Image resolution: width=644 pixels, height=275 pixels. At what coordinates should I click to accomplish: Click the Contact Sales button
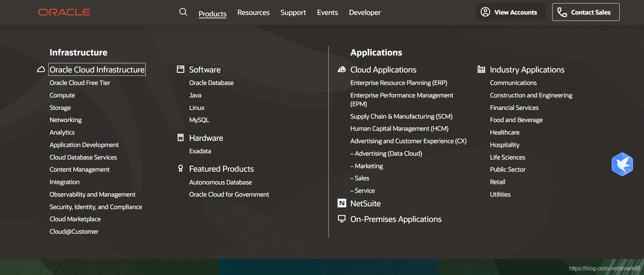point(586,12)
